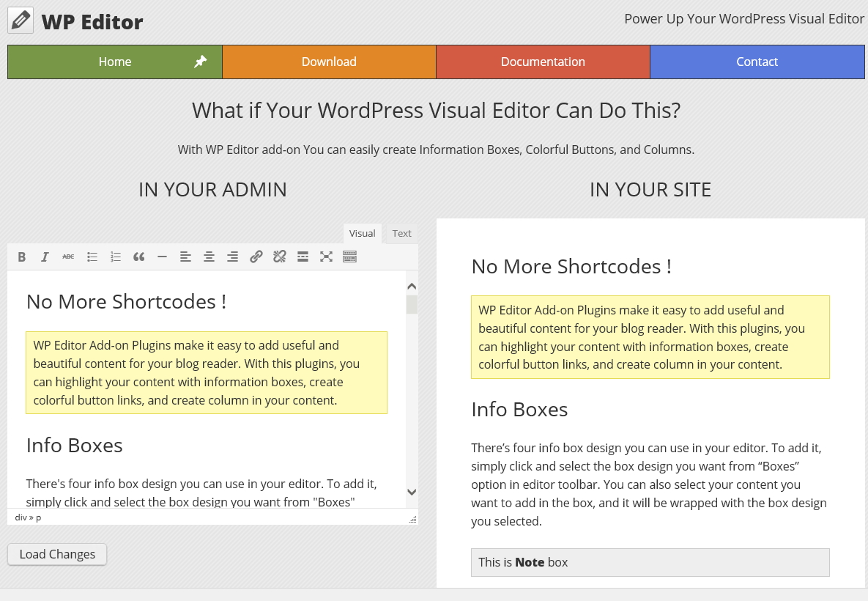Screen dimensions: 868x601
Task: Open the Contact menu item
Action: tap(757, 62)
